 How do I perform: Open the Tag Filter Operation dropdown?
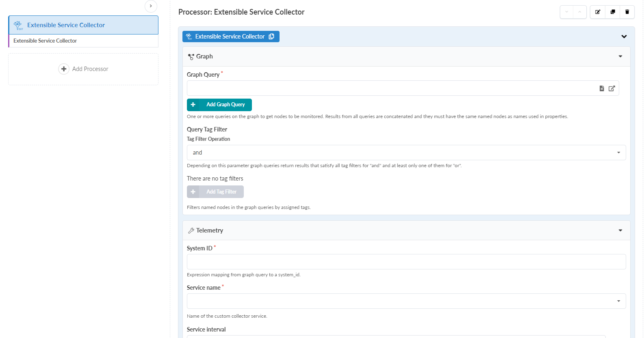click(x=406, y=153)
